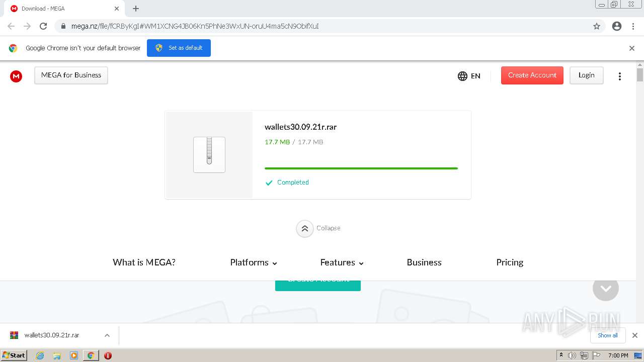This screenshot has width=644, height=362.
Task: Click the file name wallets30.09.21r.rar
Action: pos(301,127)
